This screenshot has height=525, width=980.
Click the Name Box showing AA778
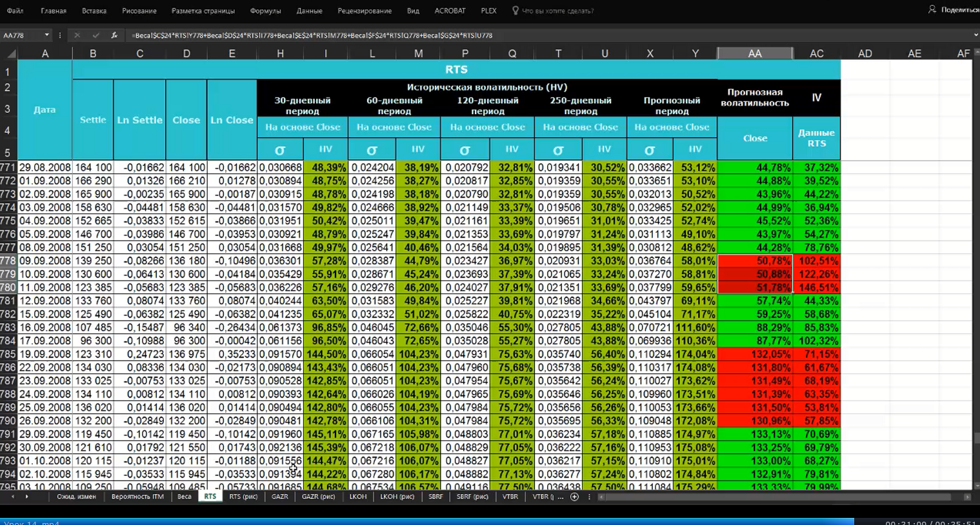tap(22, 35)
